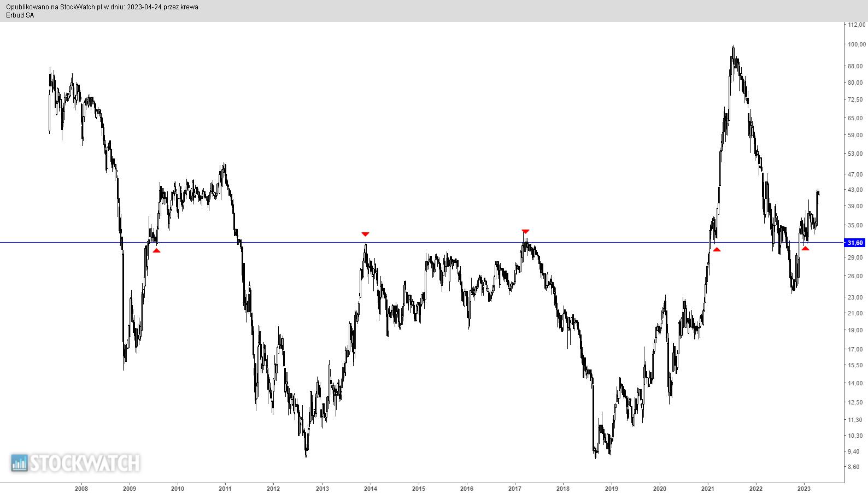Click the 65,00 price axis label
The height and width of the screenshot is (493, 868).
(855, 118)
